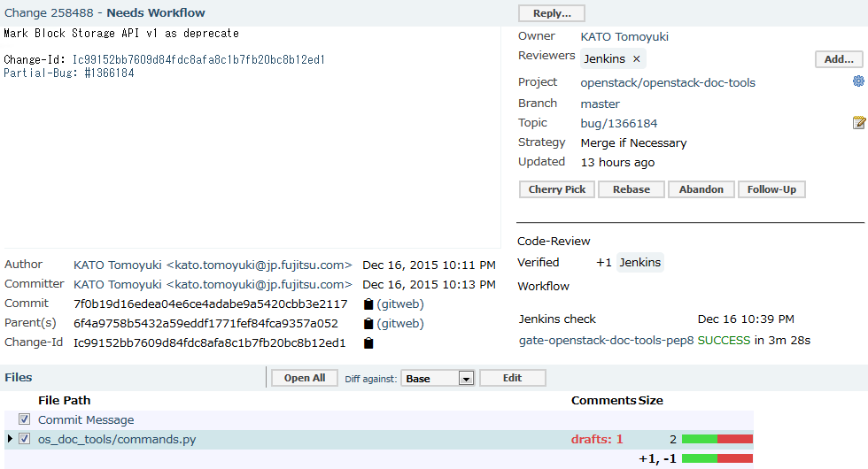868x469 pixels.
Task: Copy the Parent commit hash clipboard icon
Action: 369,324
